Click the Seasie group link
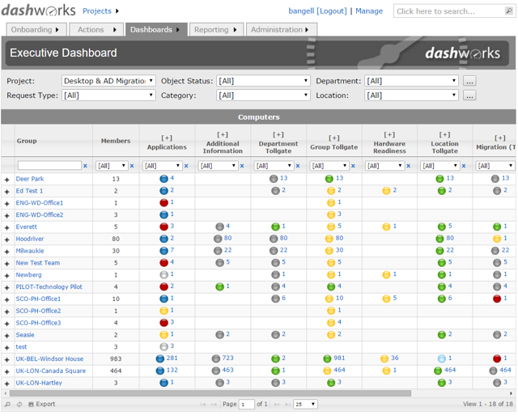 coord(25,335)
